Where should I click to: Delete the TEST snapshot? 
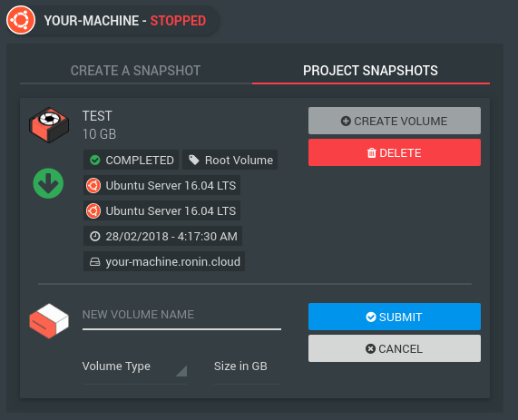point(395,152)
